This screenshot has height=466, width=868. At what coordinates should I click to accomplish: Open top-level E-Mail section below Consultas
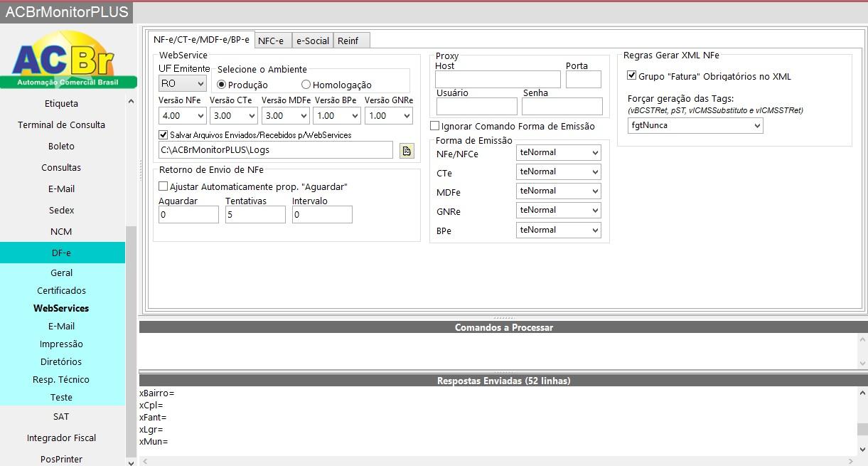(x=62, y=189)
